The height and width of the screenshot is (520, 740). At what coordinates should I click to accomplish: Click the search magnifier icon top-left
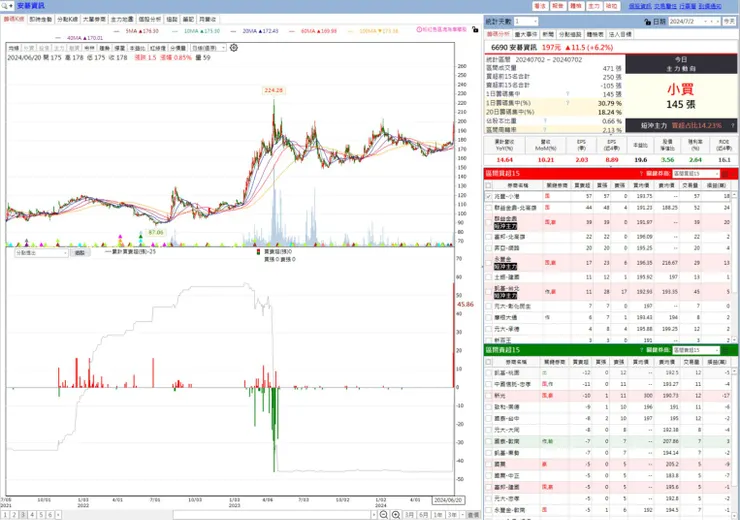[4, 6]
